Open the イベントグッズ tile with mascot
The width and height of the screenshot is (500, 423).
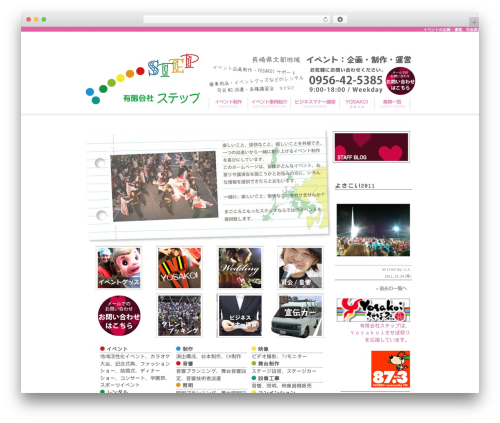tap(119, 268)
